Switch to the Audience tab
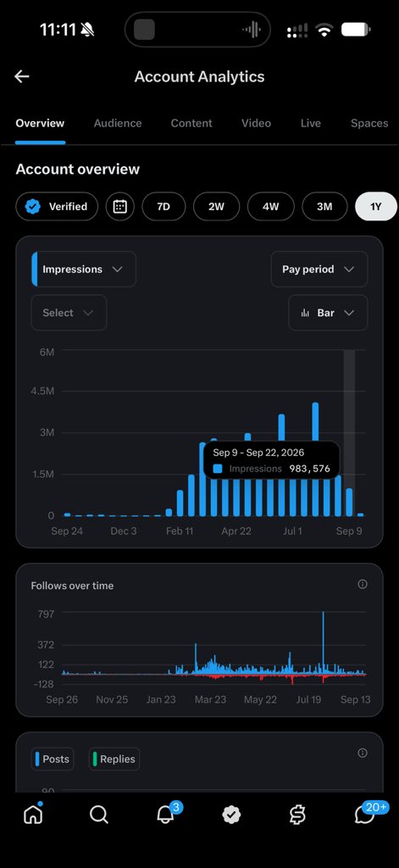This screenshot has height=868, width=399. pos(117,124)
